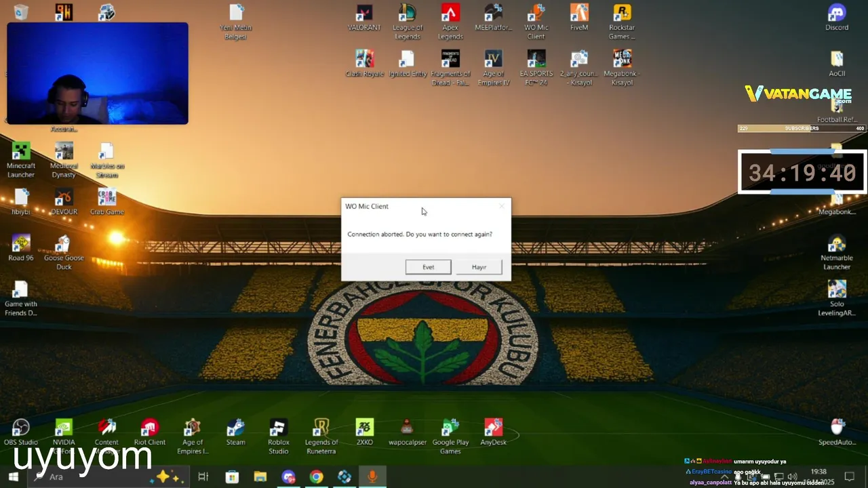Switch to WO Mic microphone taskbar app
The height and width of the screenshot is (488, 868).
pos(372,477)
